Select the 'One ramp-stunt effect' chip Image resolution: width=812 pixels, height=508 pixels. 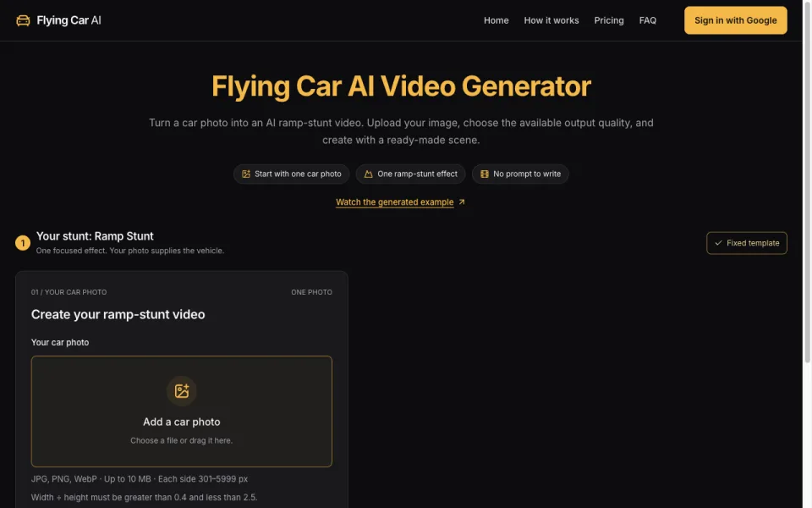point(410,174)
